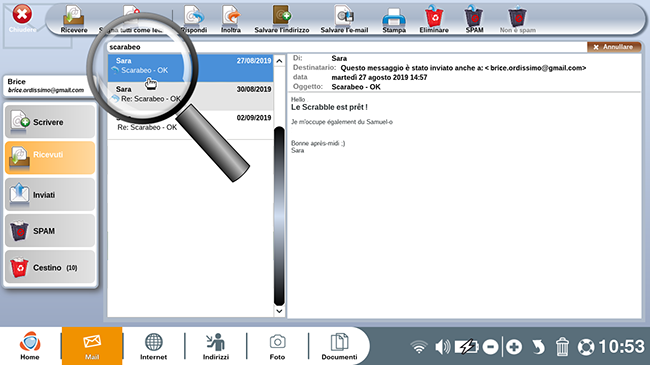Click the undo back arrow icon
Screen dimensions: 650x365
tap(538, 347)
